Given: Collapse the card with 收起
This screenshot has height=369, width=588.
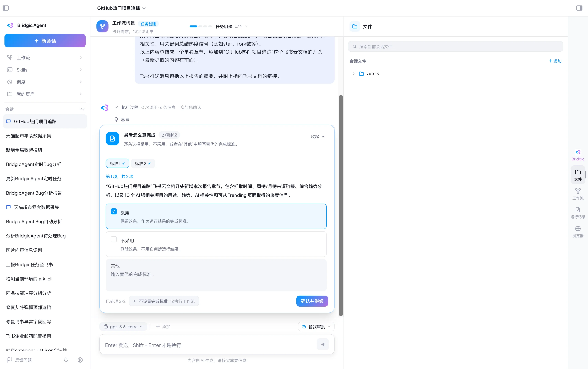Looking at the screenshot, I should (317, 136).
